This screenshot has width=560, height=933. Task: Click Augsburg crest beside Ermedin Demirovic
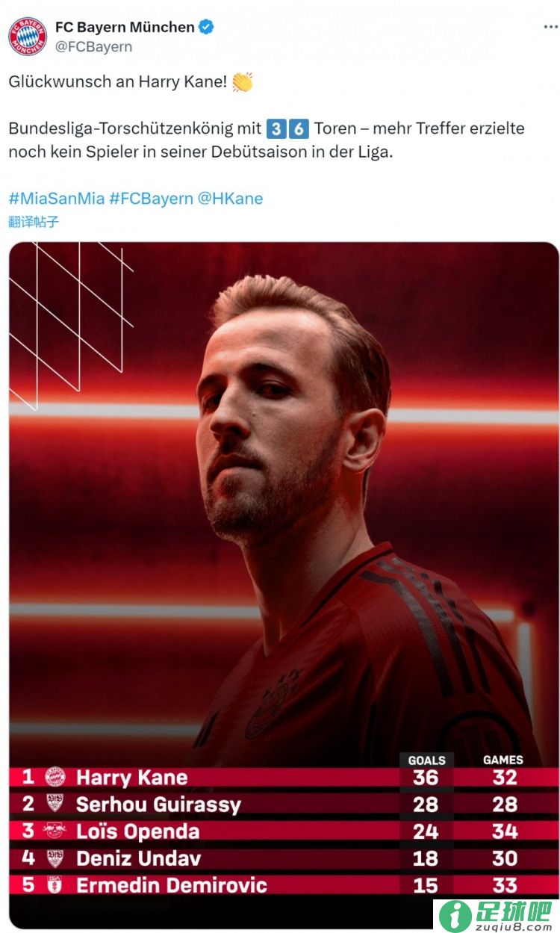point(55,884)
